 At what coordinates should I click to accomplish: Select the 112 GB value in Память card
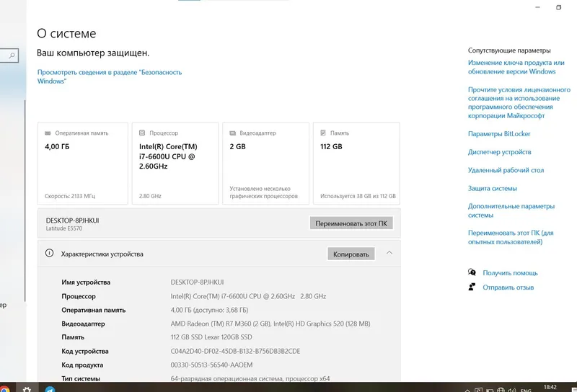[x=331, y=146]
